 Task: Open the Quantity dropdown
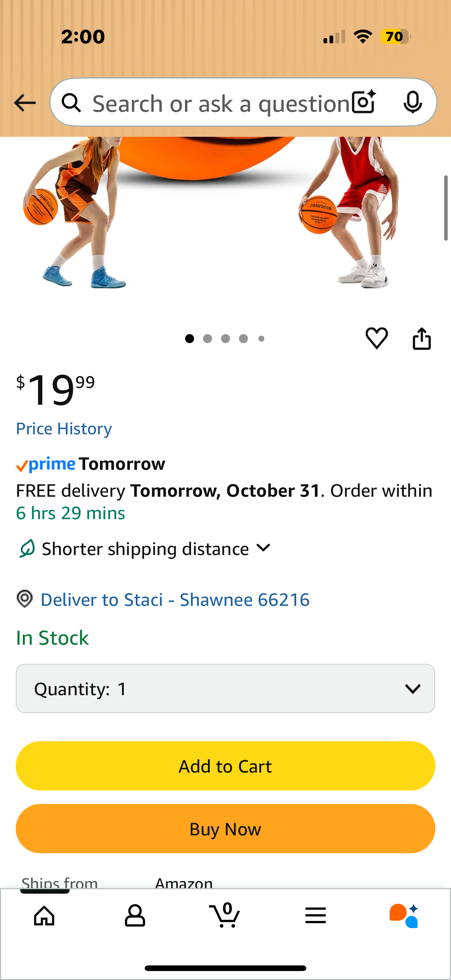tap(225, 688)
